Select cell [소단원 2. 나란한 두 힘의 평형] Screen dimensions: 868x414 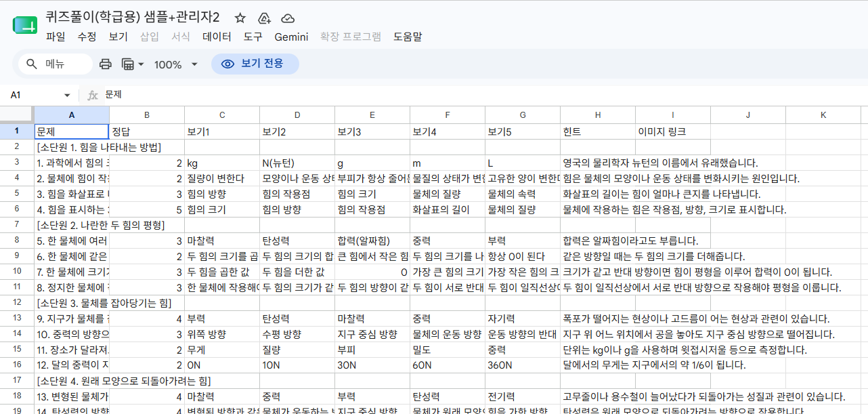click(x=72, y=224)
